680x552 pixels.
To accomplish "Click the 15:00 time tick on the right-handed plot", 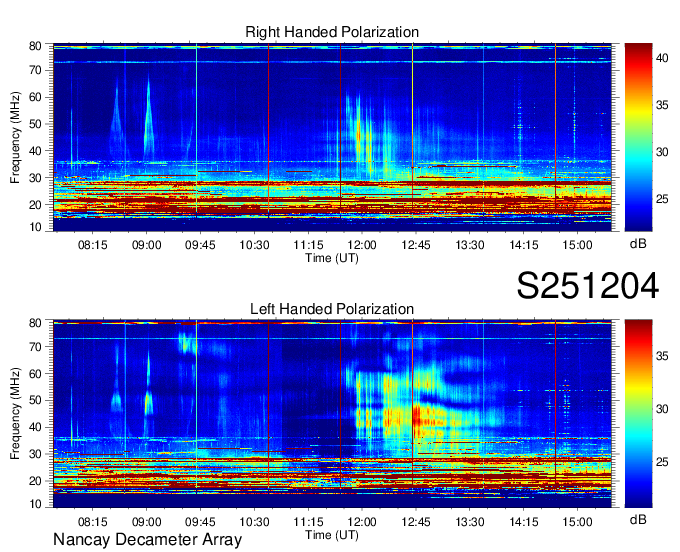I will point(577,244).
